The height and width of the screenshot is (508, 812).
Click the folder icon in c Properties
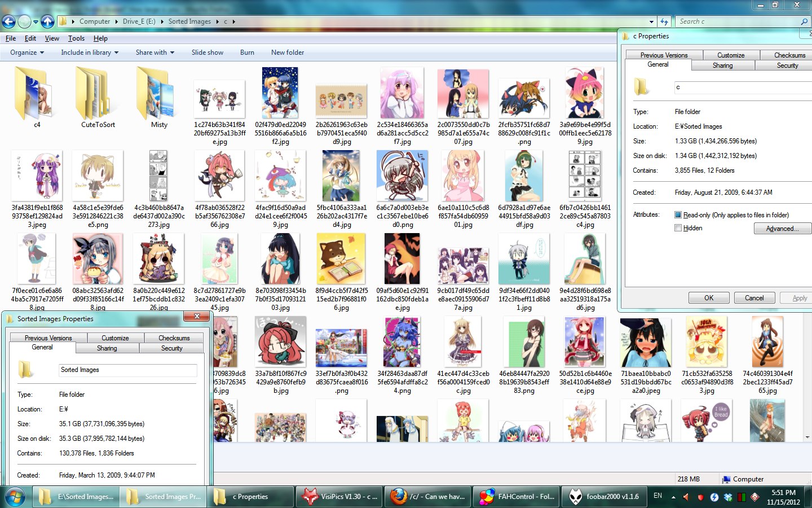pos(641,87)
